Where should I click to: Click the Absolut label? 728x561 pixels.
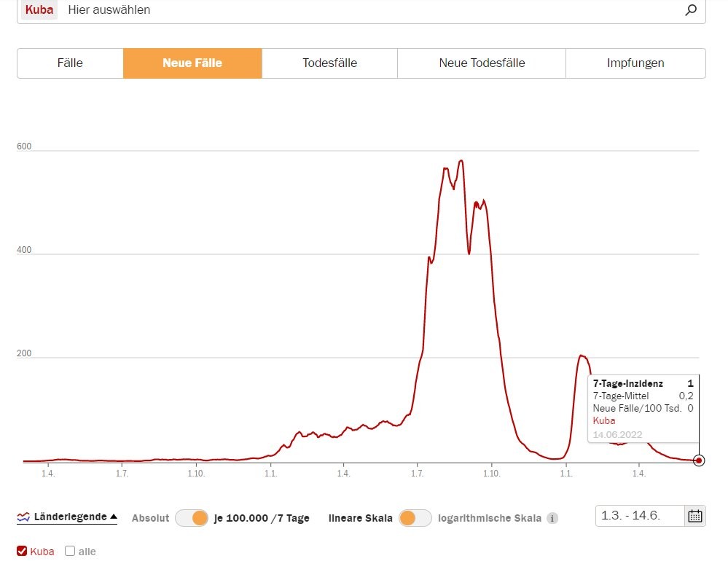coord(150,518)
